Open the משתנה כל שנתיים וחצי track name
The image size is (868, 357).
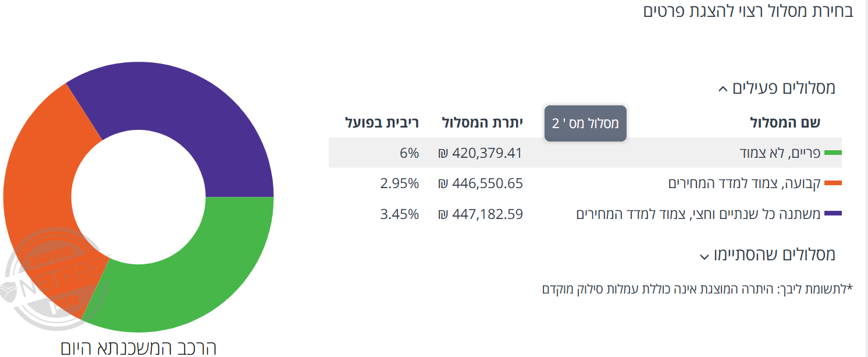tap(698, 214)
